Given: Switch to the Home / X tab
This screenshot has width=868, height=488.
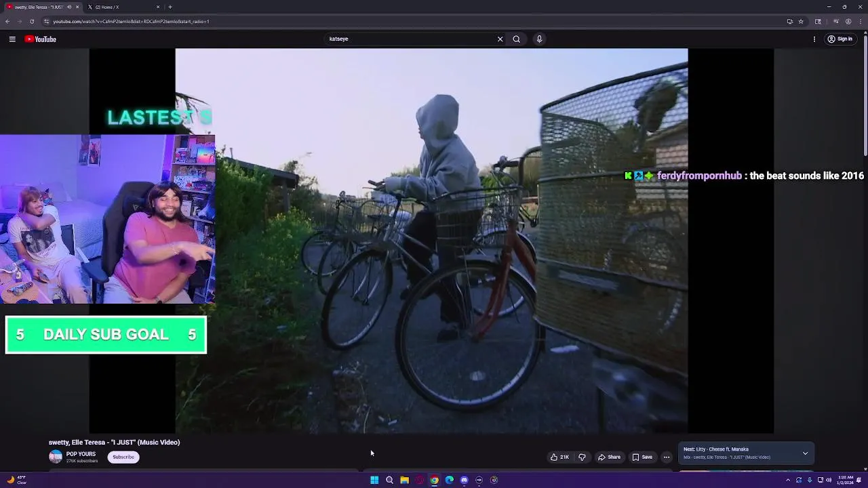Looking at the screenshot, I should coord(125,7).
